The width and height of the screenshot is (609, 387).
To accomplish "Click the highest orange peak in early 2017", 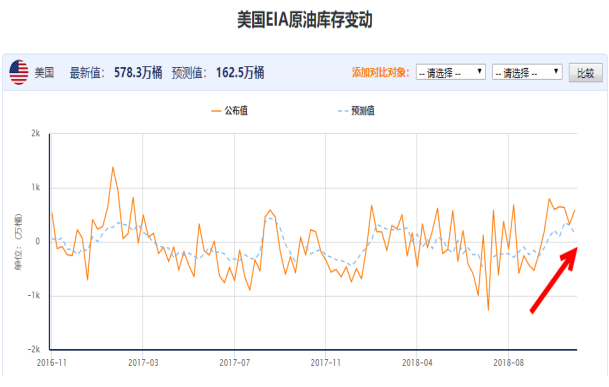I will 113,167.
